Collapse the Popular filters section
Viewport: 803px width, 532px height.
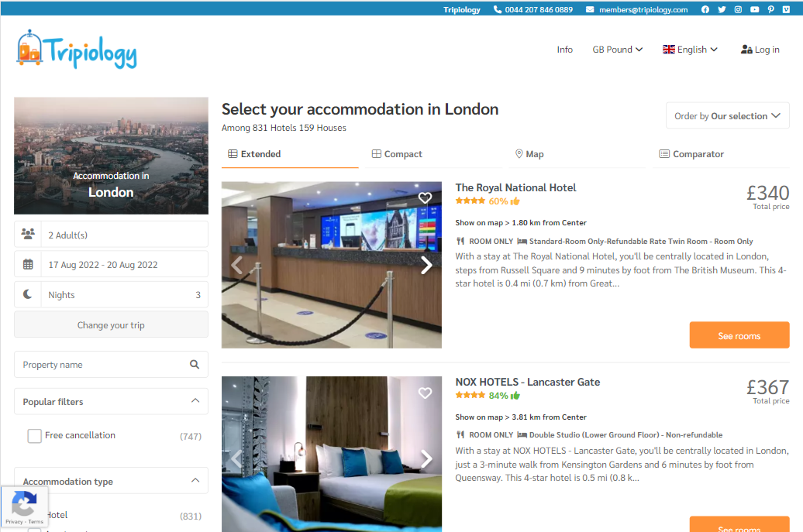click(195, 400)
